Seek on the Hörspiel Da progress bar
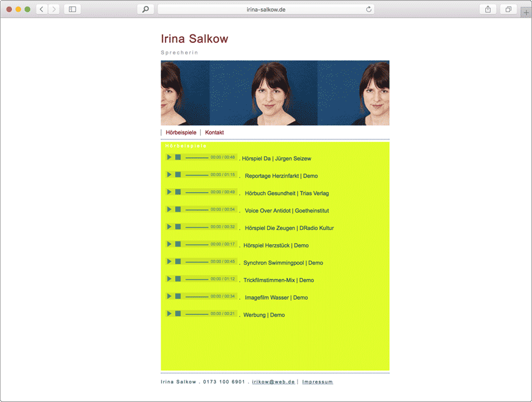The height and width of the screenshot is (402, 532). (x=197, y=157)
